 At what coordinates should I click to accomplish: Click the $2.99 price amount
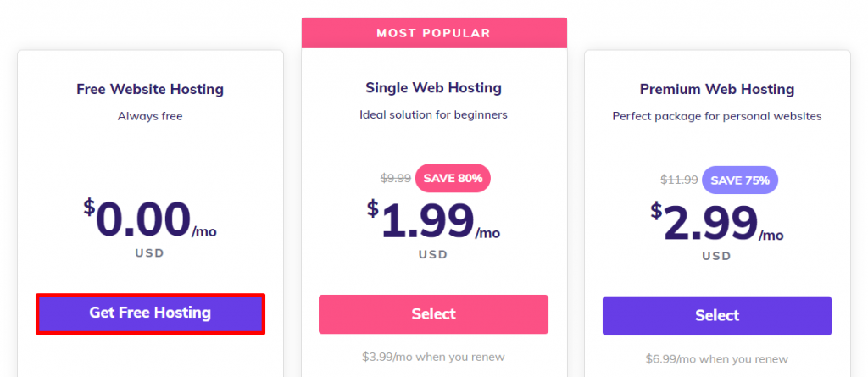click(712, 222)
